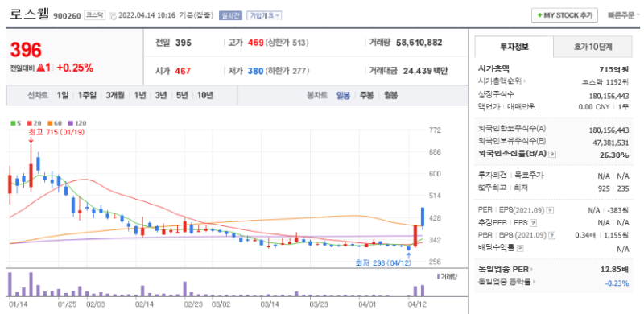
Task: Click 동일업종 PER value 12.85배
Action: click(614, 270)
